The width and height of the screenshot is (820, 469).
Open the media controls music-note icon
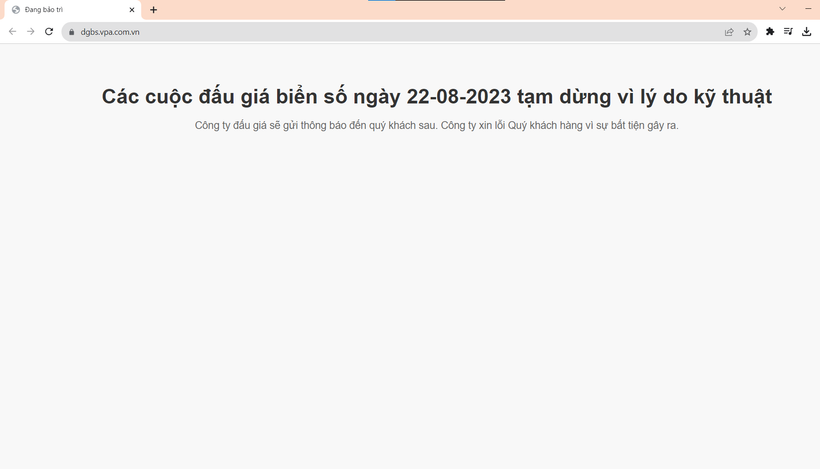click(x=788, y=32)
